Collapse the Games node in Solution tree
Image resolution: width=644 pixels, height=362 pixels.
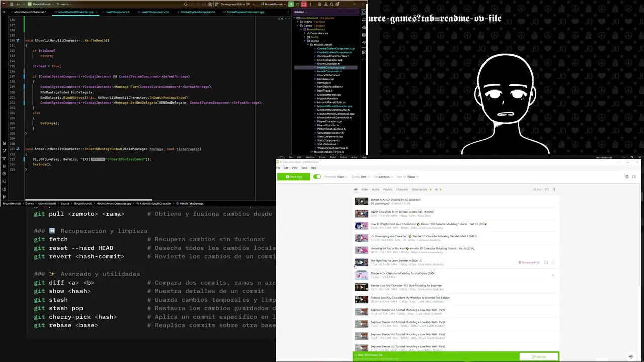[x=298, y=26]
